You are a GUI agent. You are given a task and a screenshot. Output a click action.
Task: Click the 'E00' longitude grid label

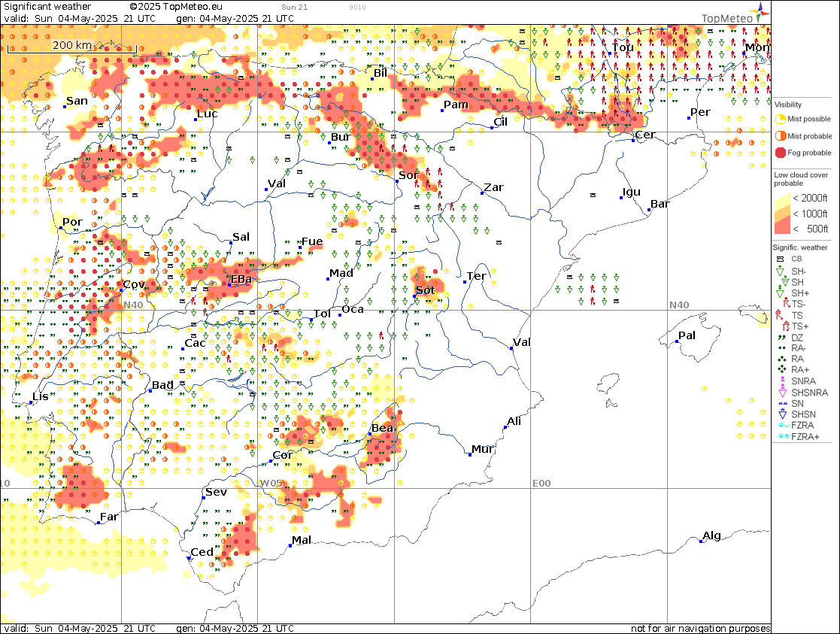[541, 483]
